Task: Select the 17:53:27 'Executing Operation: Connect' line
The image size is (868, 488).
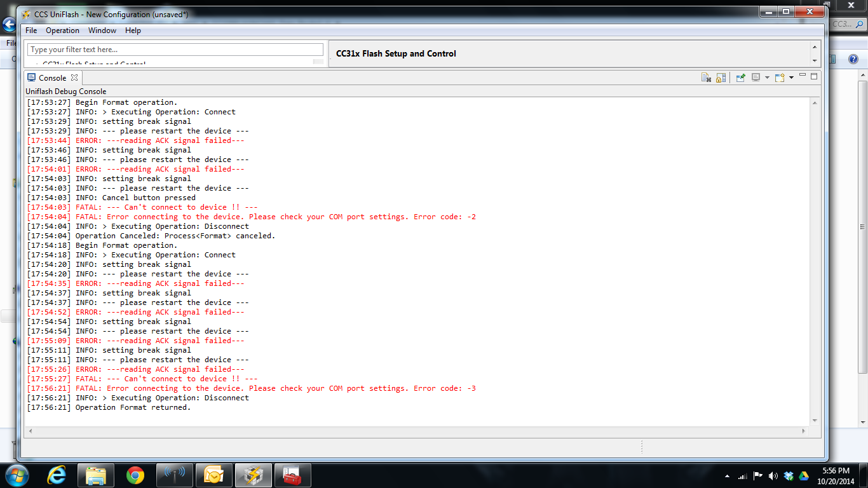Action: click(x=131, y=112)
